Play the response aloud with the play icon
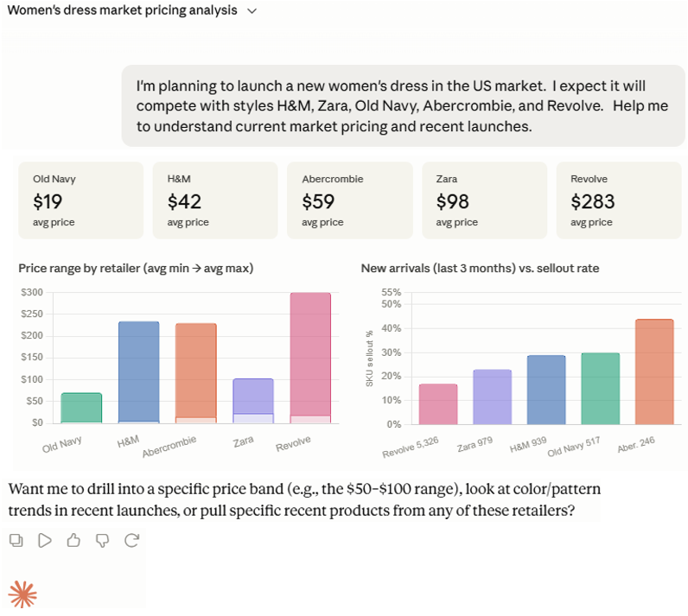The width and height of the screenshot is (688, 616). [45, 540]
